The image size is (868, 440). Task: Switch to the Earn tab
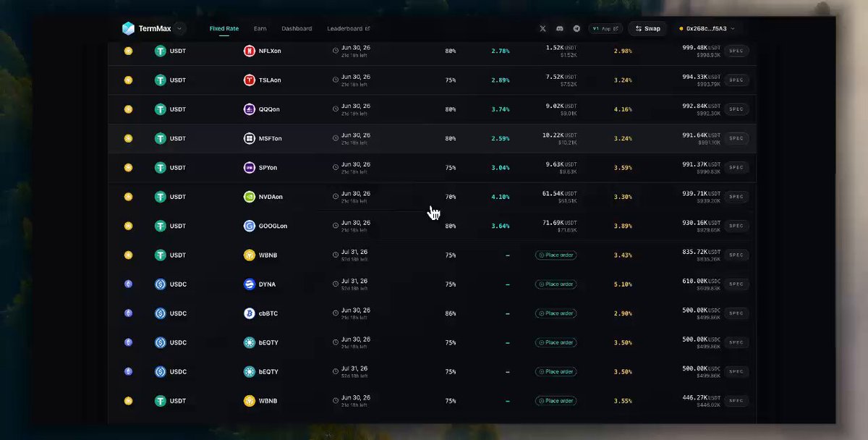click(x=260, y=29)
